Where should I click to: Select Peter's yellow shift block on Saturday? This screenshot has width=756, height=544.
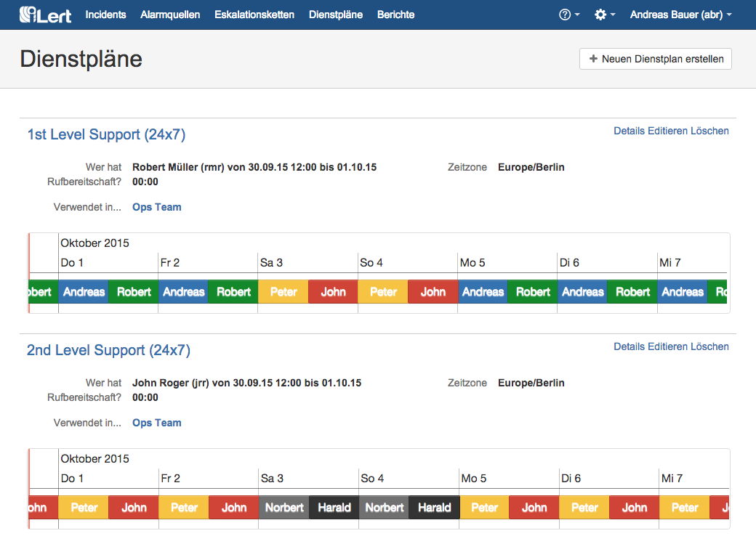tap(282, 291)
